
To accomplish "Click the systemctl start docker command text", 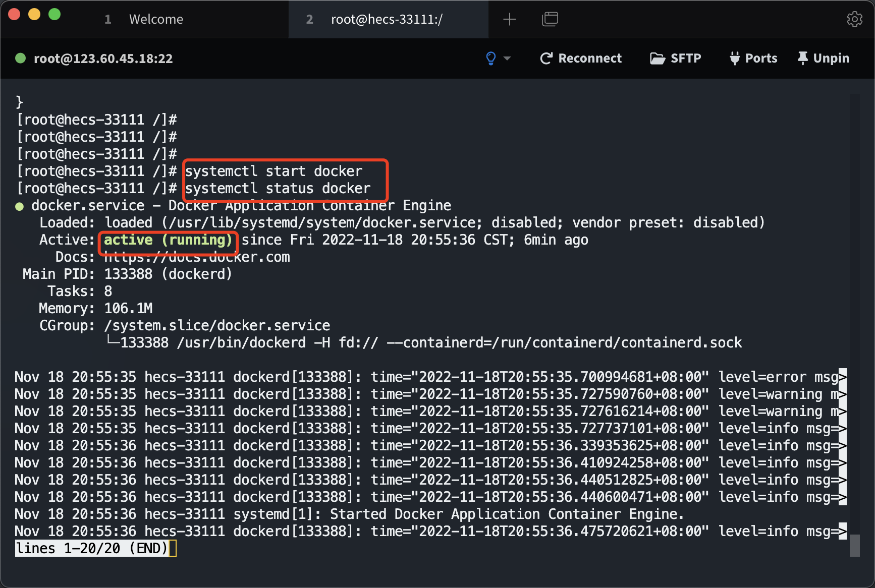I will [x=274, y=171].
